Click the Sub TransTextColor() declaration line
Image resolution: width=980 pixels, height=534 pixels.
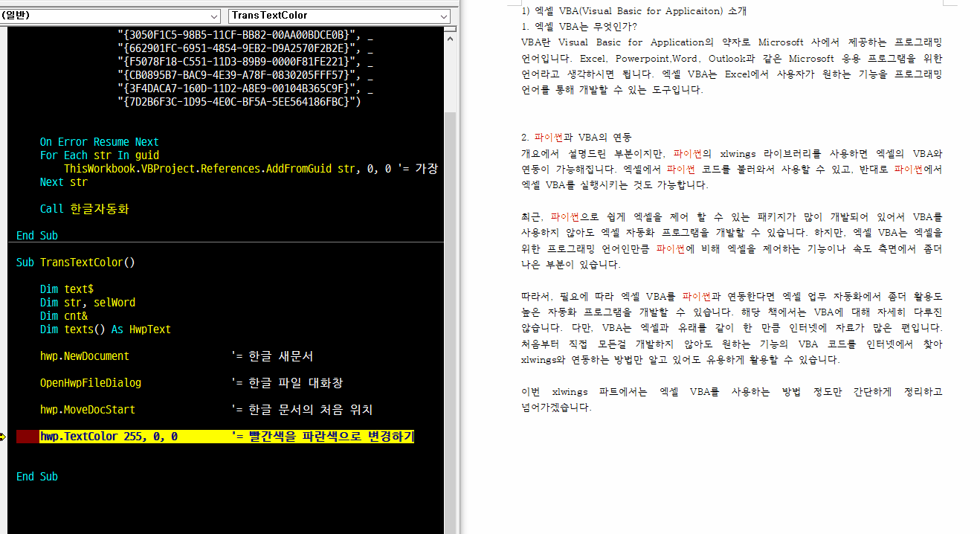(76, 263)
